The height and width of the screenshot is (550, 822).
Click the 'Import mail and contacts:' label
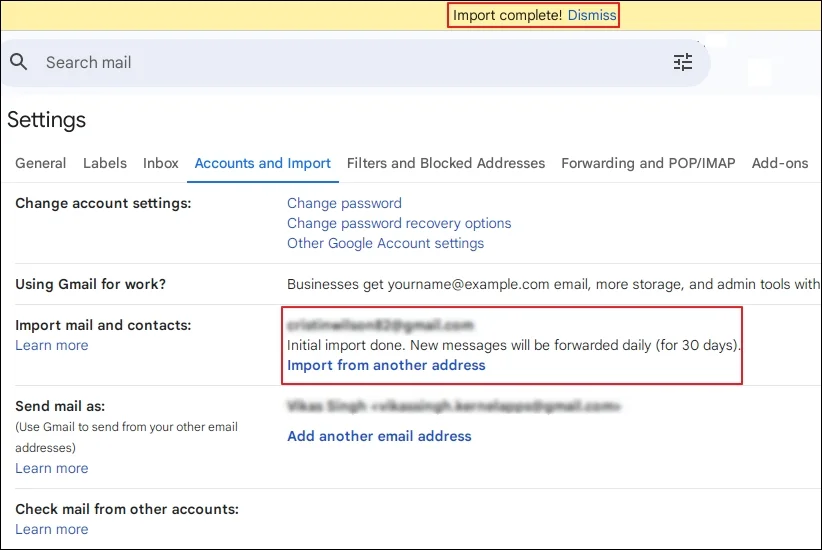pyautogui.click(x=103, y=325)
